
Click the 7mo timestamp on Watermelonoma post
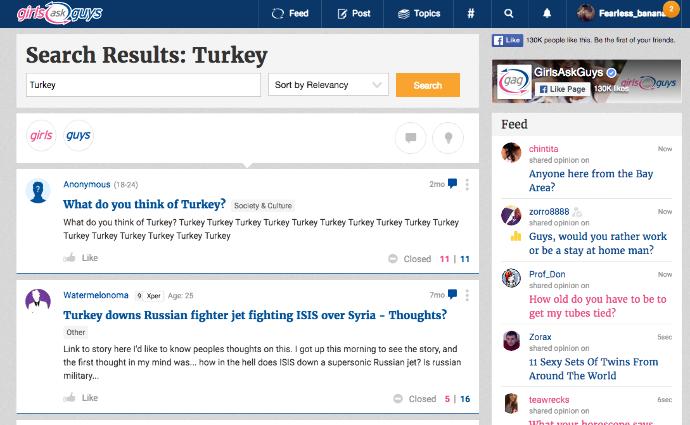[x=437, y=295]
